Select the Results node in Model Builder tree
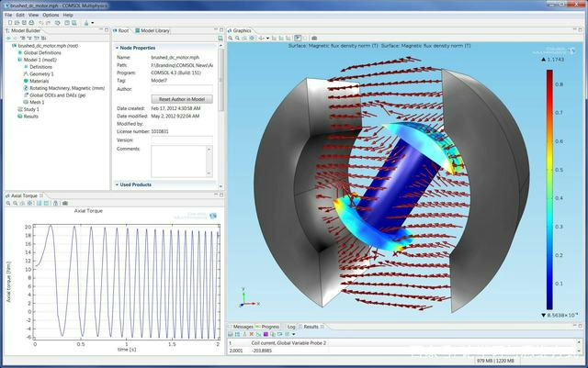Viewport: 588px width, 368px height. [30, 117]
